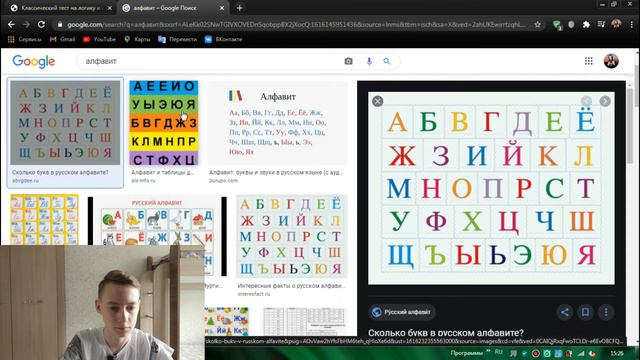Open the Перевести bookmark

[178, 39]
